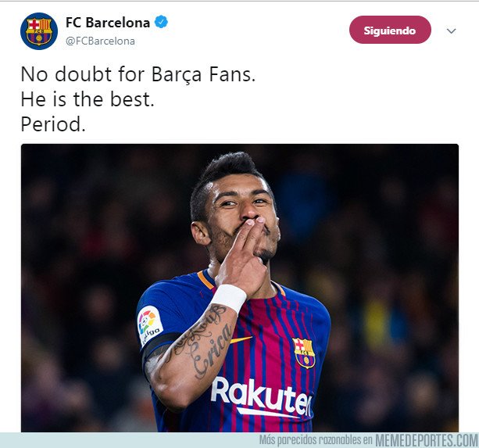Toggle the Siguiendo follow button
The width and height of the screenshot is (479, 448).
pos(390,30)
